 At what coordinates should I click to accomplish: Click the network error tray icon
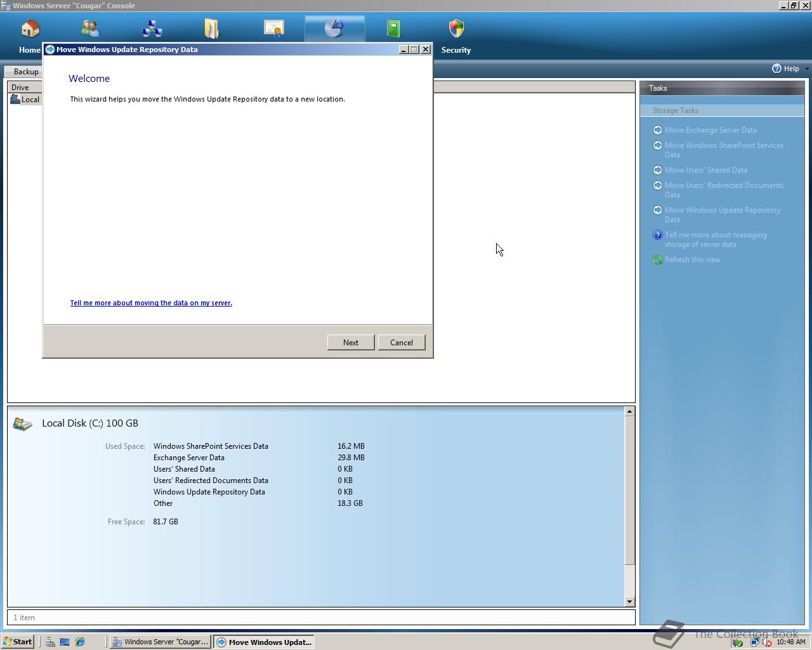[x=766, y=642]
